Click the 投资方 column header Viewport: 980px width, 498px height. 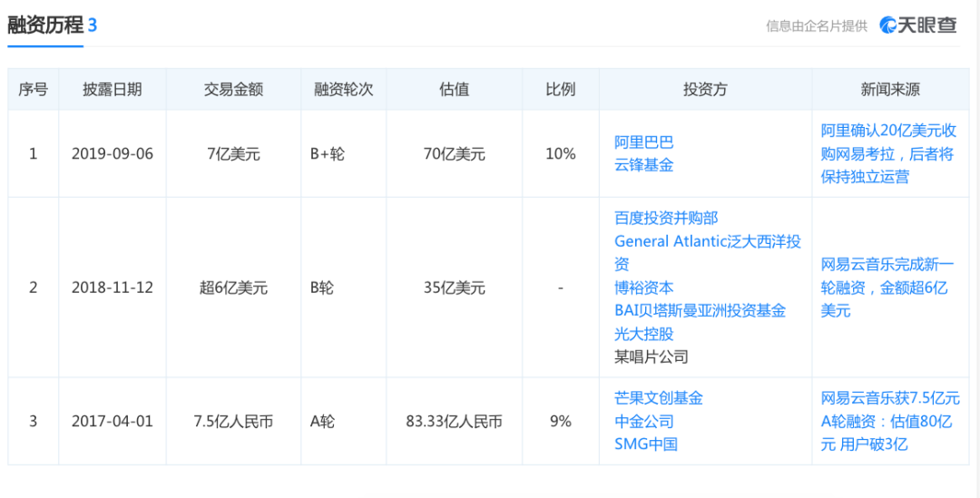pyautogui.click(x=705, y=90)
